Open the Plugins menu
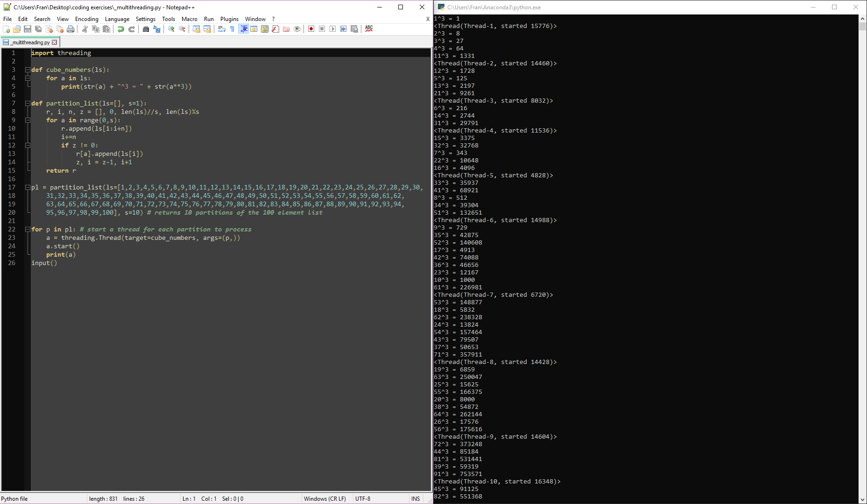Screen dimensions: 867x504 (229, 19)
